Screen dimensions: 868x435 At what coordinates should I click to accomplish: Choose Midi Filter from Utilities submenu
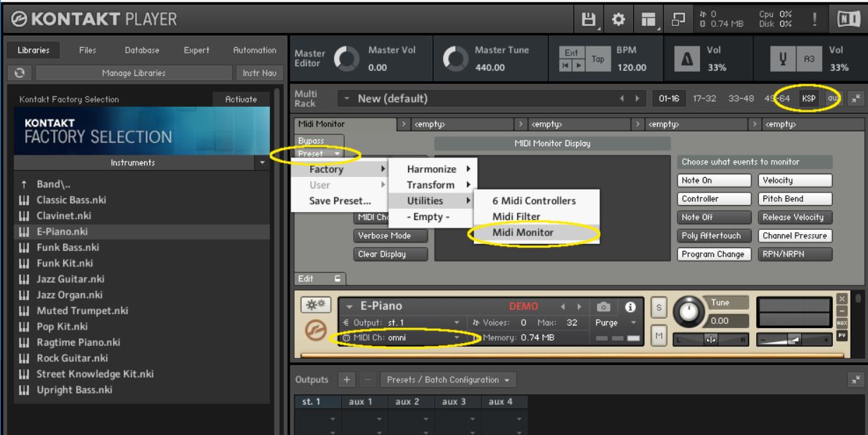536,216
